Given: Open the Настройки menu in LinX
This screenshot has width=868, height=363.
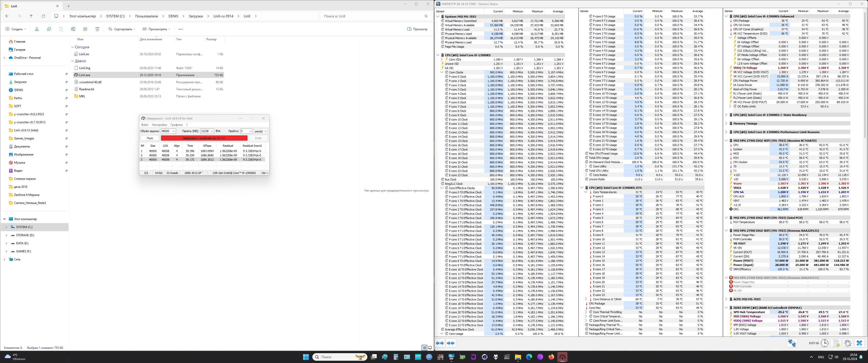Looking at the screenshot, I should [x=159, y=125].
